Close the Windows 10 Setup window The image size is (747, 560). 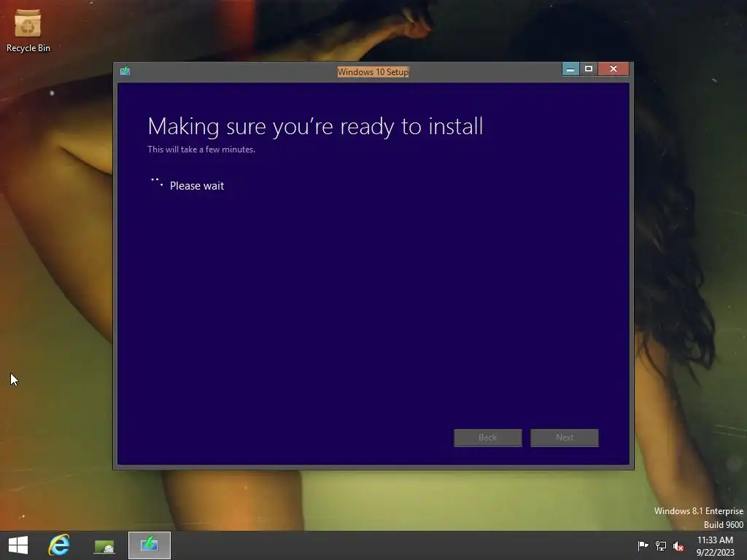click(x=614, y=69)
